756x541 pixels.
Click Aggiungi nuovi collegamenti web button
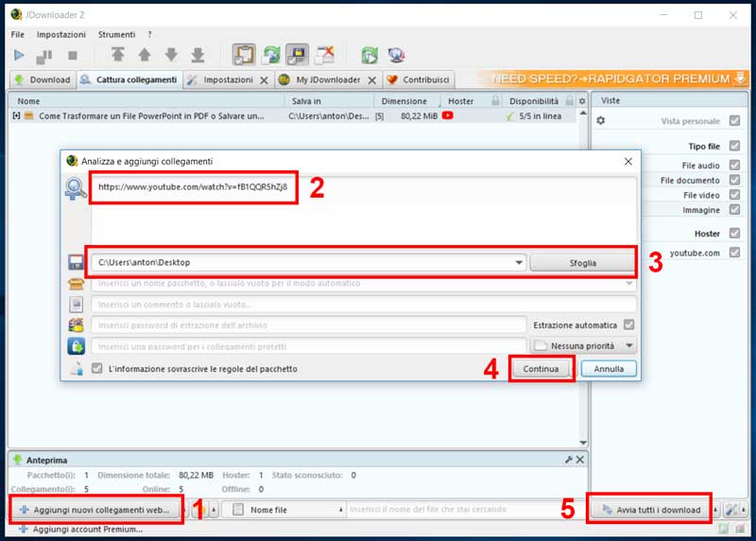(95, 510)
